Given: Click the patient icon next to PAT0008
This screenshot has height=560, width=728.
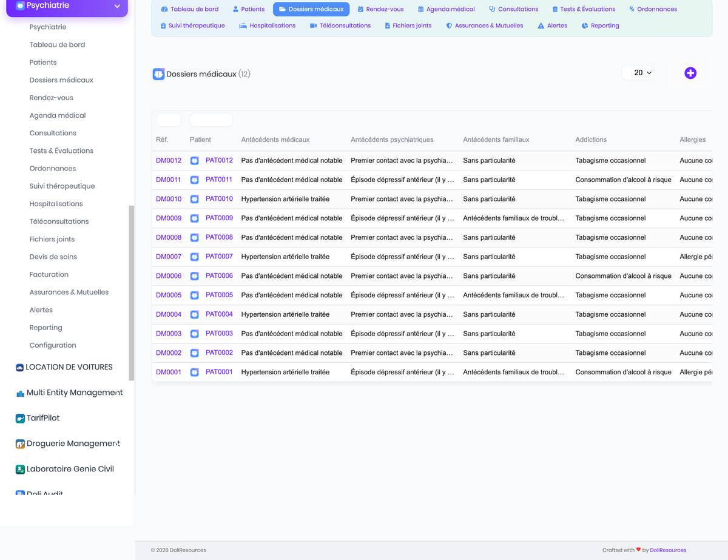Looking at the screenshot, I should coord(195,238).
